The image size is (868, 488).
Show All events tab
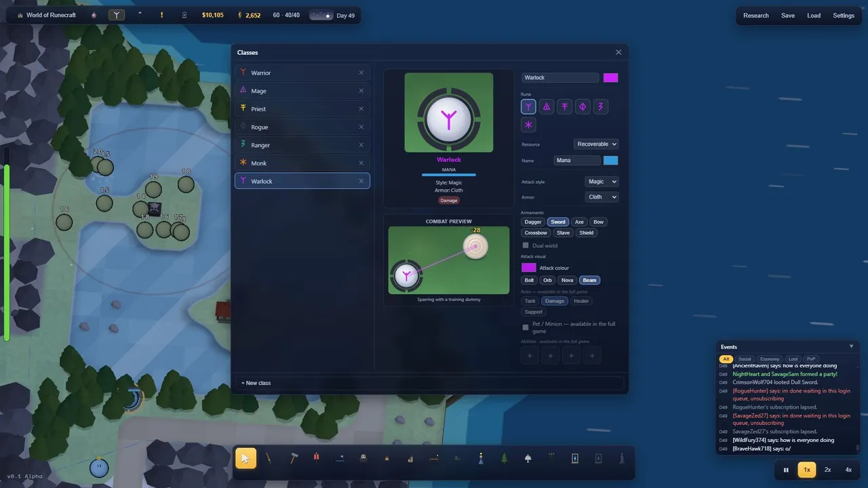click(726, 359)
